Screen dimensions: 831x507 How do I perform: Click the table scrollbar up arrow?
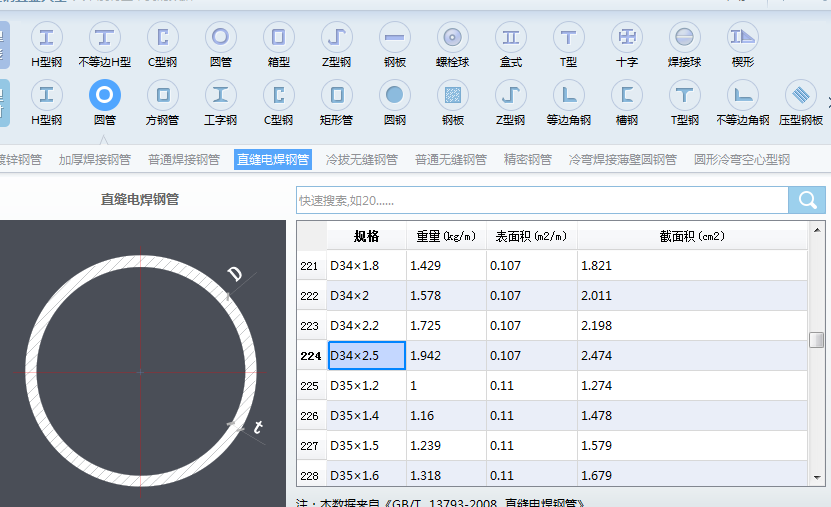[817, 230]
